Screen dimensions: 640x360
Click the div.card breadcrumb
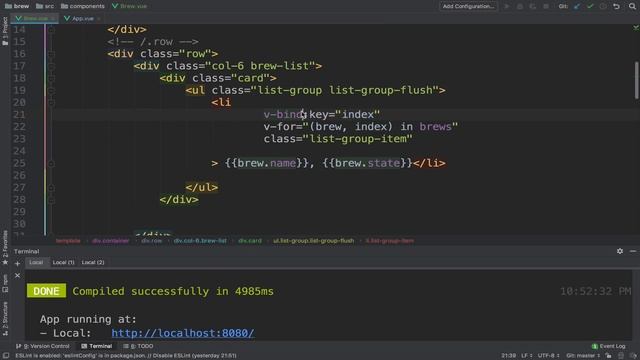(x=250, y=241)
